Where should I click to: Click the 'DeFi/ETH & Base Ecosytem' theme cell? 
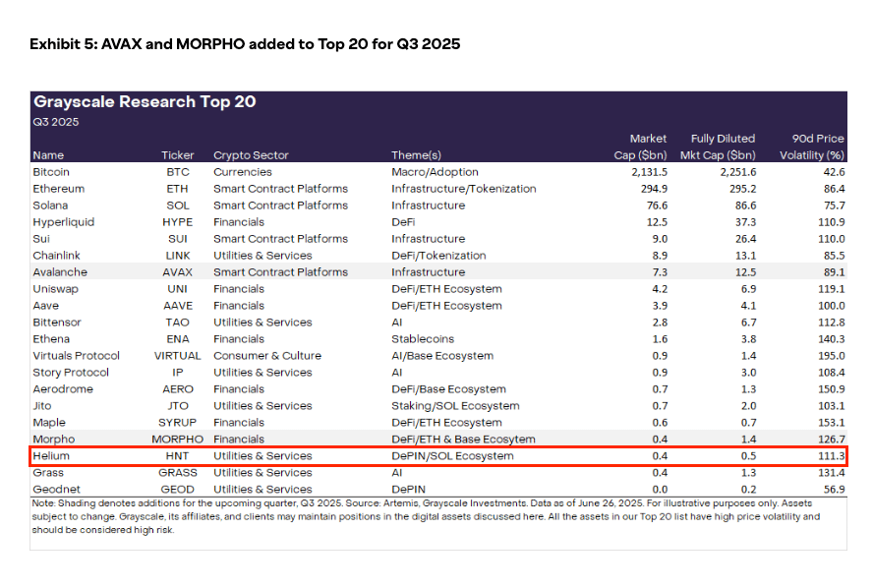click(463, 440)
